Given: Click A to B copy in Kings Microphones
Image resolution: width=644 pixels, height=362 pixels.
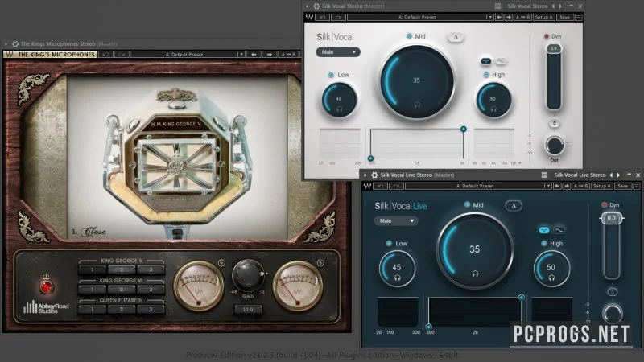Looking at the screenshot, I should pos(288,54).
